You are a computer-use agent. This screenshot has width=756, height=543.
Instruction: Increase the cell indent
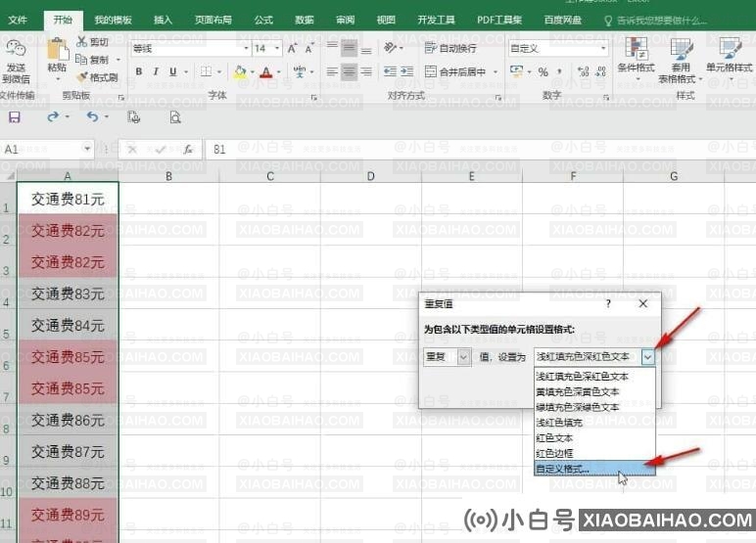(407, 71)
